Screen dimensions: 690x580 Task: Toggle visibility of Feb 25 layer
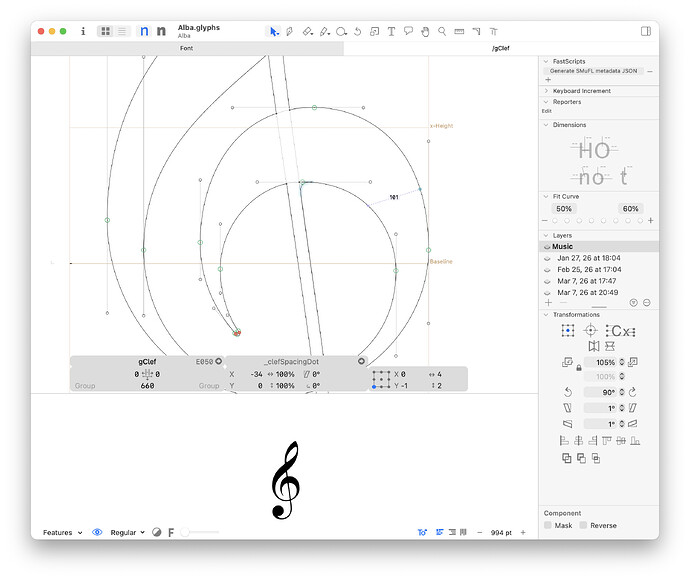[x=547, y=270]
